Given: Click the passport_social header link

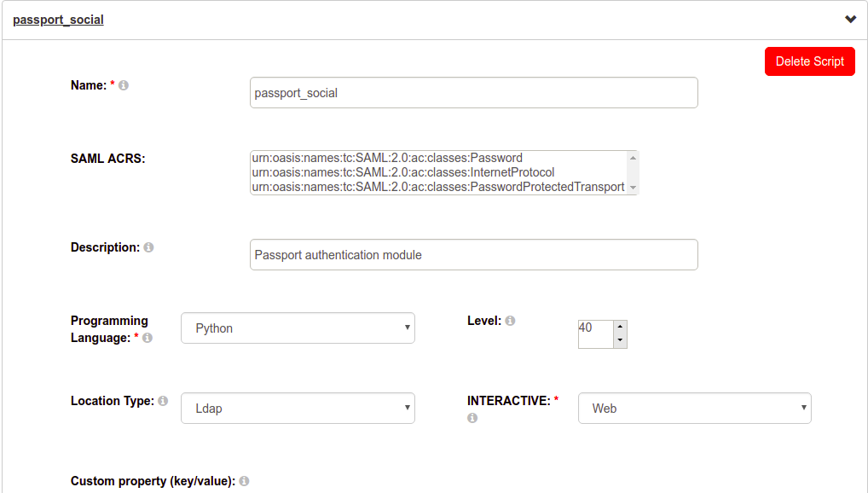Looking at the screenshot, I should pos(58,18).
